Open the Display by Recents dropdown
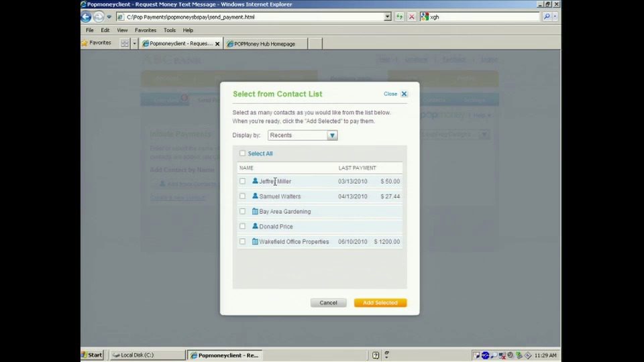Screen dimensions: 644x362 303,135
